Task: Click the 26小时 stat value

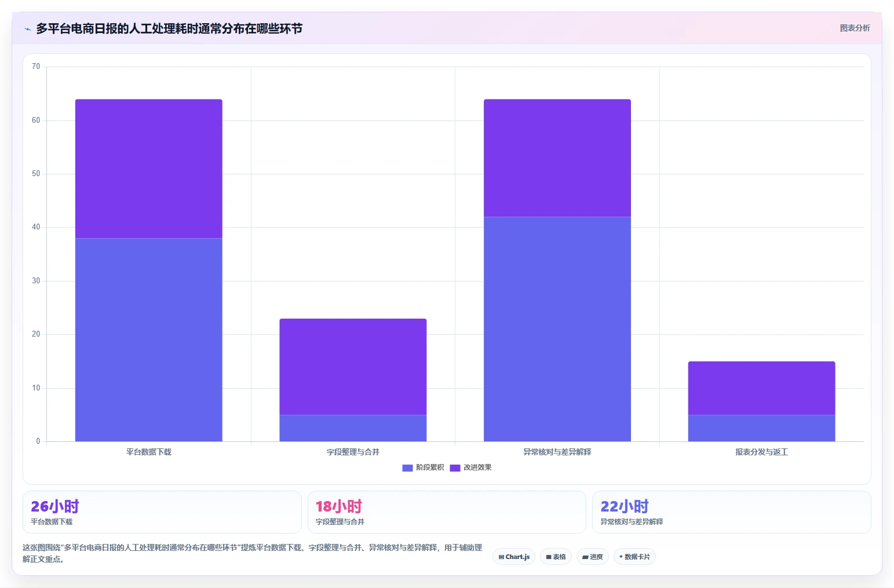Action: pyautogui.click(x=55, y=506)
